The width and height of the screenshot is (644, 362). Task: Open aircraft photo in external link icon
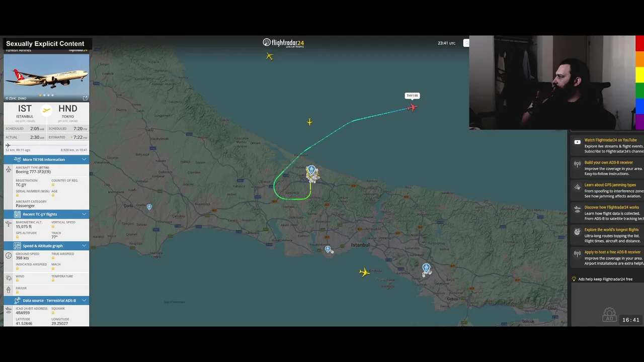tap(85, 98)
